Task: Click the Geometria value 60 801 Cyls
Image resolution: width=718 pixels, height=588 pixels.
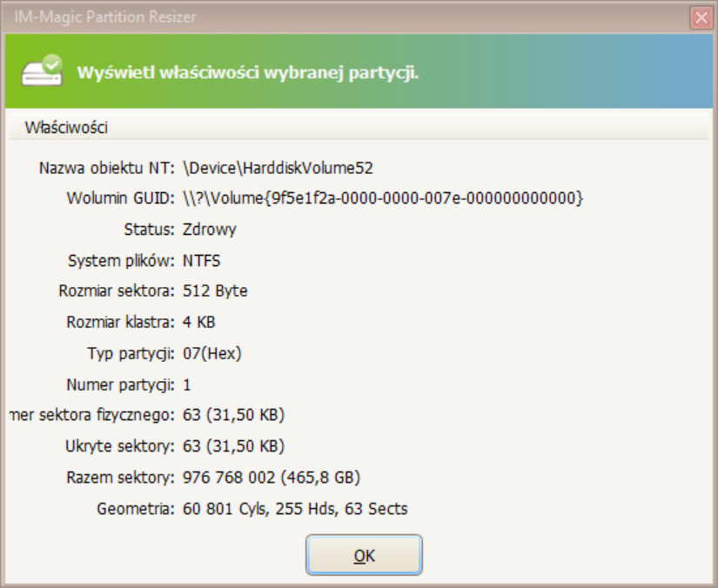Action: click(x=295, y=509)
